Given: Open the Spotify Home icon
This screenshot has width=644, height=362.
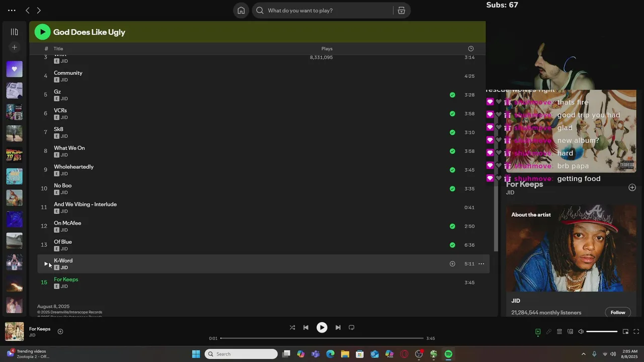Looking at the screenshot, I should [x=241, y=11].
